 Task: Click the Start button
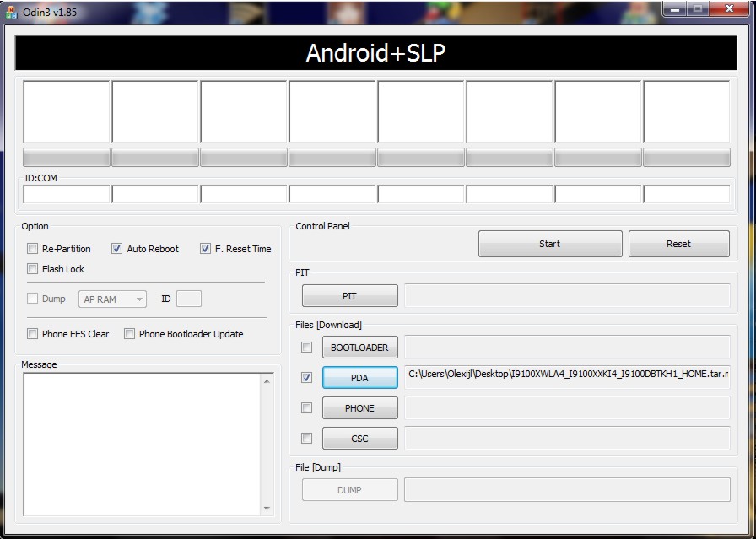(550, 244)
